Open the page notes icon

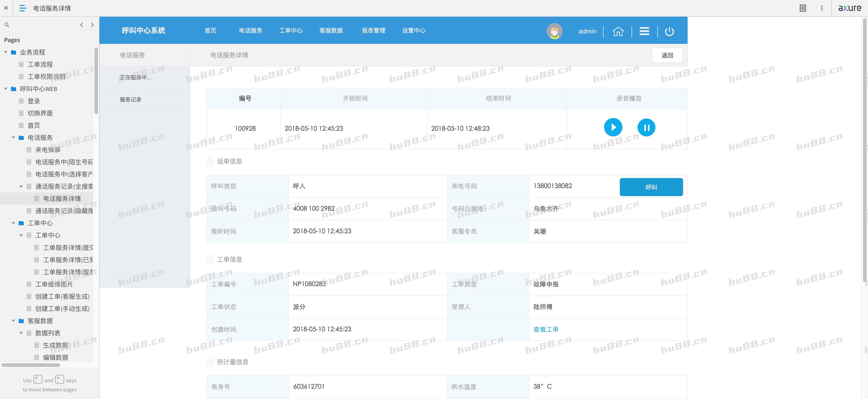803,8
